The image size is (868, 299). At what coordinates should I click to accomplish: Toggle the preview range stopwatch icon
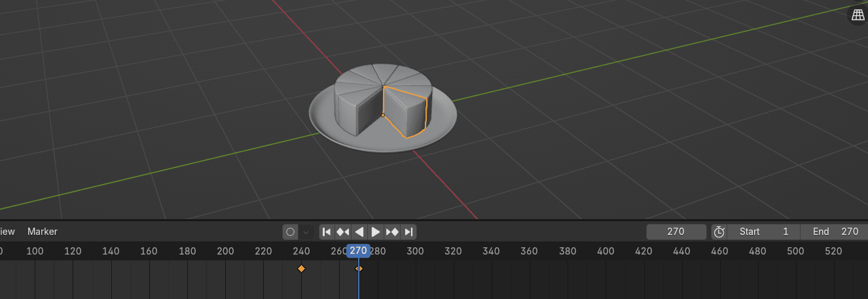click(x=719, y=232)
